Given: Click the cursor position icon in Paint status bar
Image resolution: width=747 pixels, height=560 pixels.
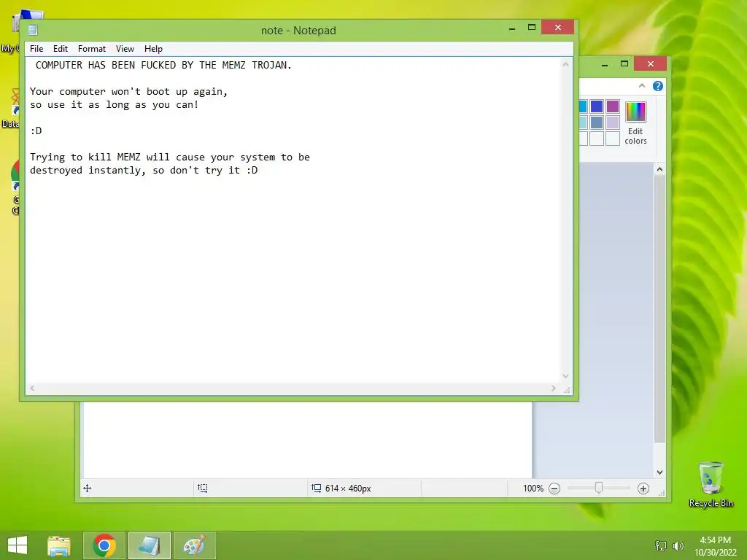Looking at the screenshot, I should click(x=88, y=489).
